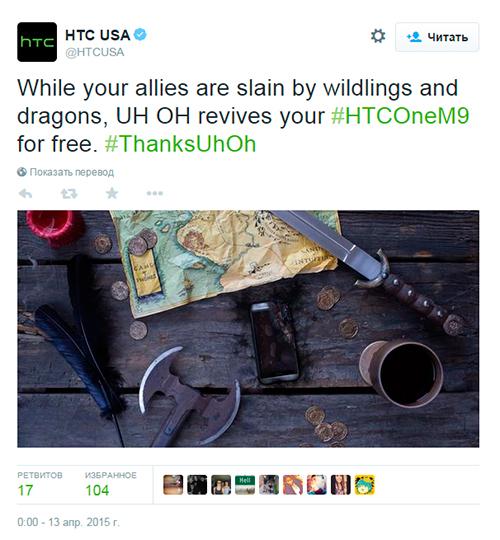Open the #HTCOneM9 hashtag link
Image resolution: width=500 pixels, height=540 pixels.
[x=400, y=116]
